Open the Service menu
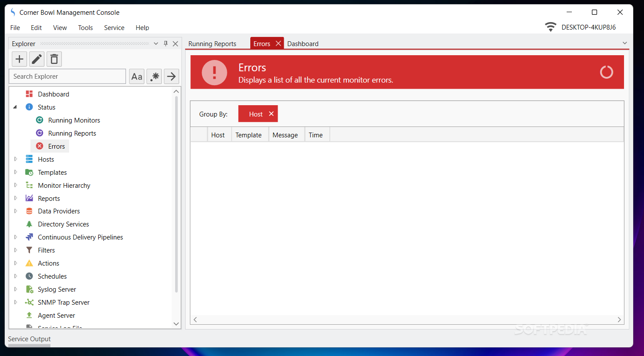644x356 pixels. [x=114, y=27]
